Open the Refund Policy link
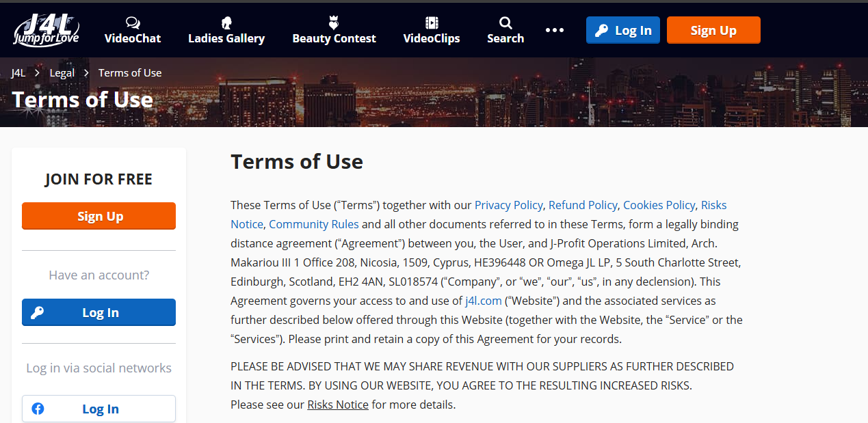 tap(583, 205)
